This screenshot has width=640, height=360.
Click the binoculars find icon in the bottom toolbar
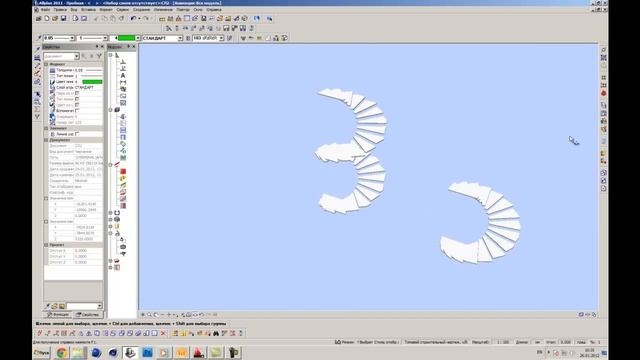pos(216,333)
